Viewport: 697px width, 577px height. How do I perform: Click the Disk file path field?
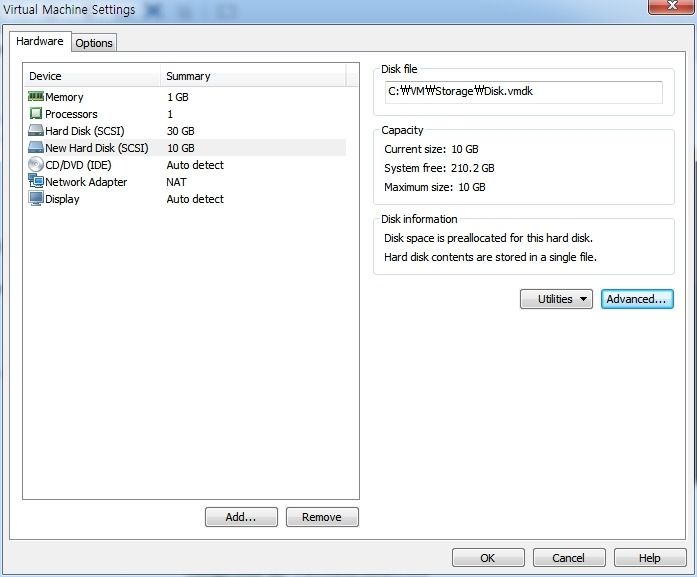pyautogui.click(x=524, y=92)
